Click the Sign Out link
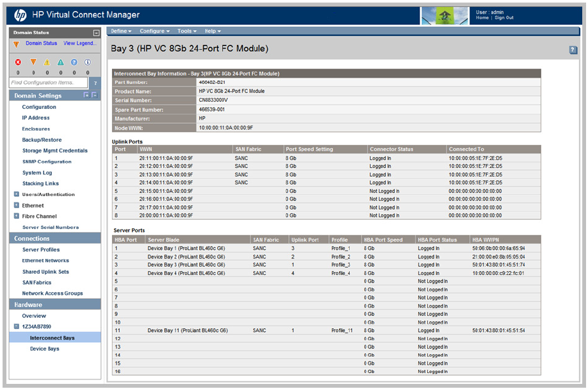This screenshot has height=389, width=588. click(x=504, y=18)
